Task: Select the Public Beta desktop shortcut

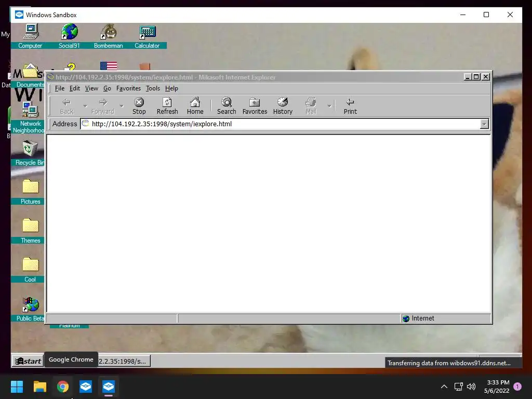Action: (30, 309)
